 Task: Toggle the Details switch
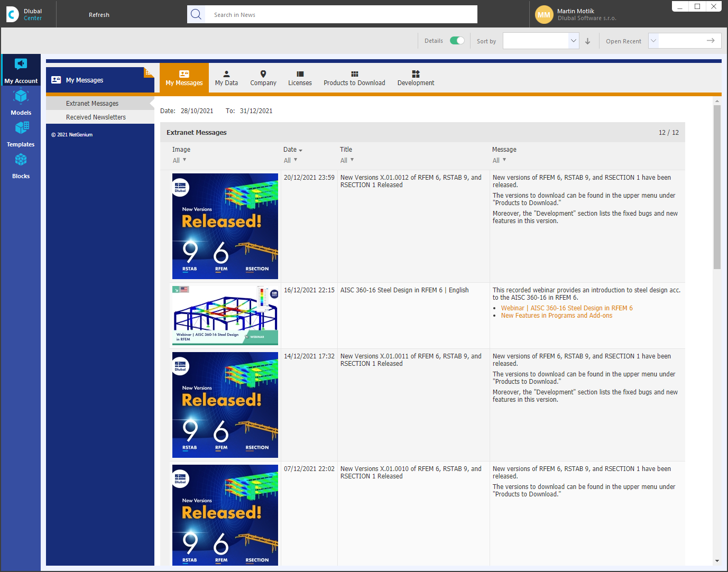pos(457,41)
